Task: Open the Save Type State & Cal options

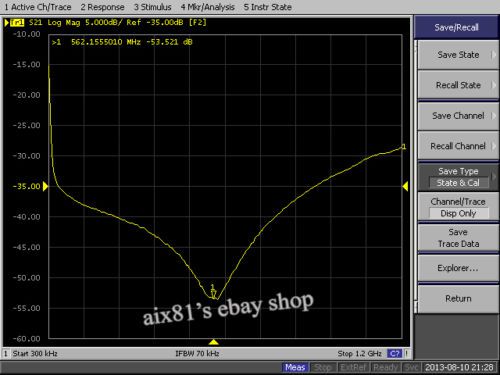Action: tap(458, 177)
